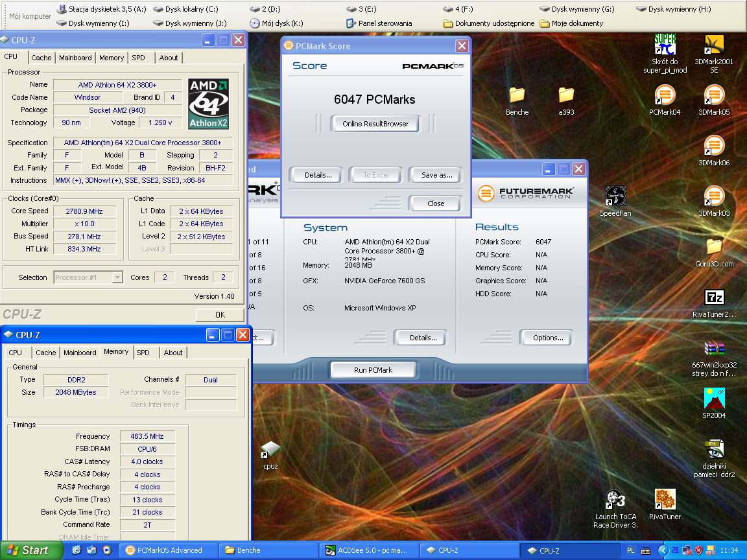Open SPD tab in lower CPU-Z window

143,353
